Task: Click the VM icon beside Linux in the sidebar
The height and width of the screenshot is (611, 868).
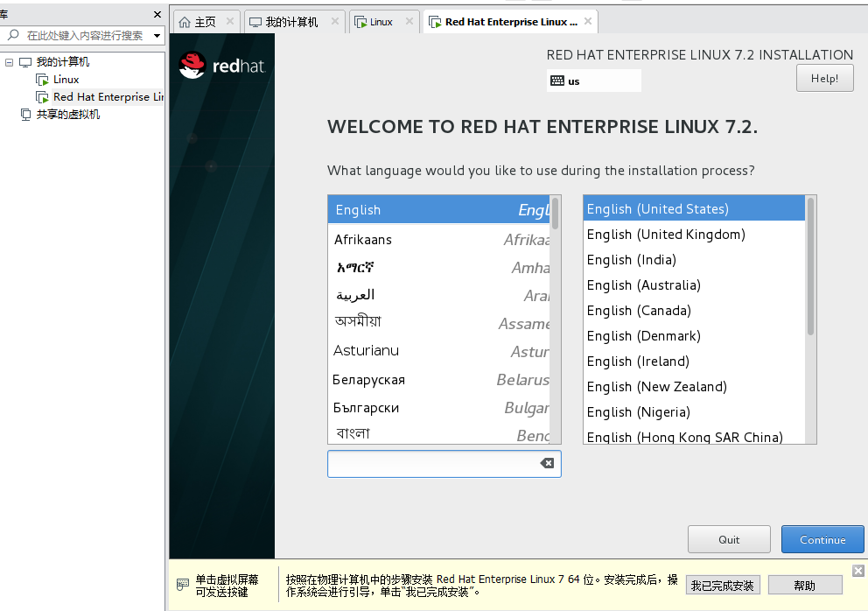Action: pos(43,79)
